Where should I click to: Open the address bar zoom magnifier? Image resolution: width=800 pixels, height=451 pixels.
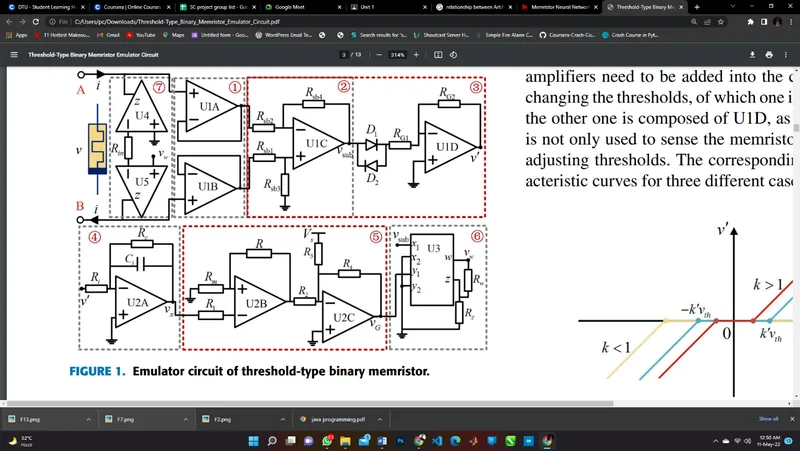pos(694,22)
